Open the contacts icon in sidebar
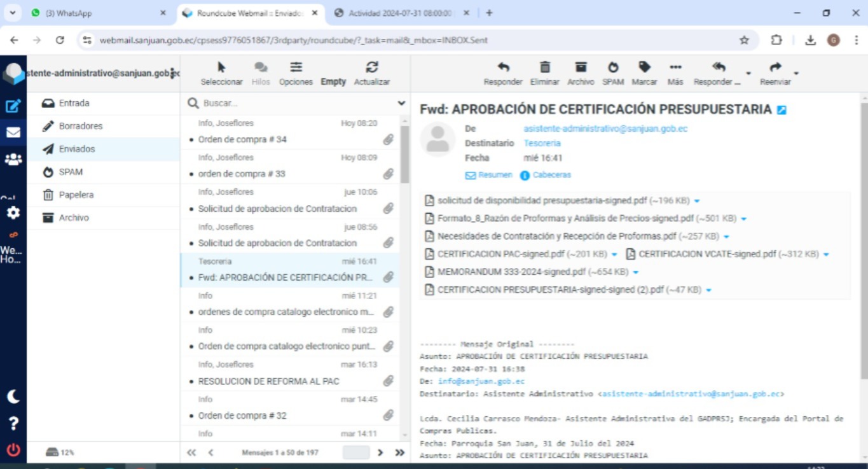 click(x=13, y=160)
